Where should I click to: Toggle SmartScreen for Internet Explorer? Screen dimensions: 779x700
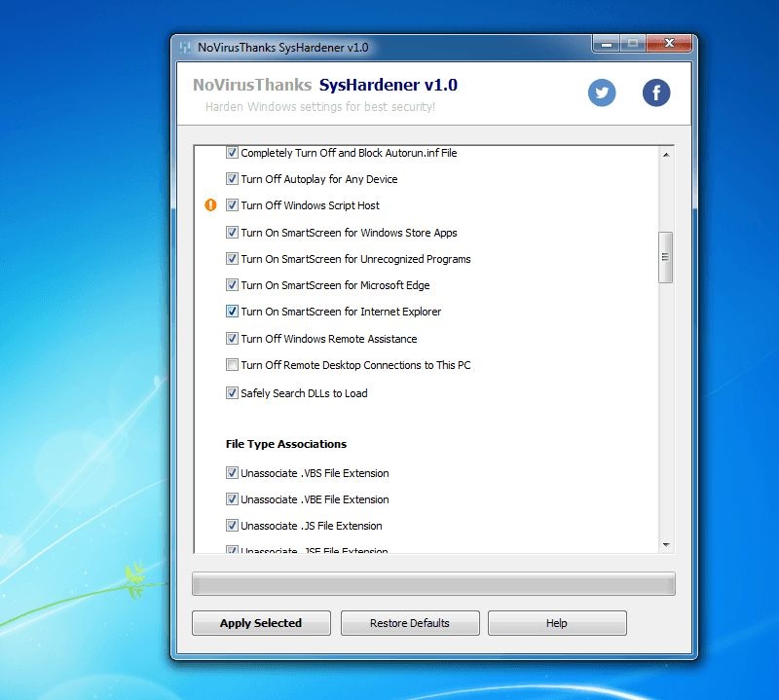(232, 312)
